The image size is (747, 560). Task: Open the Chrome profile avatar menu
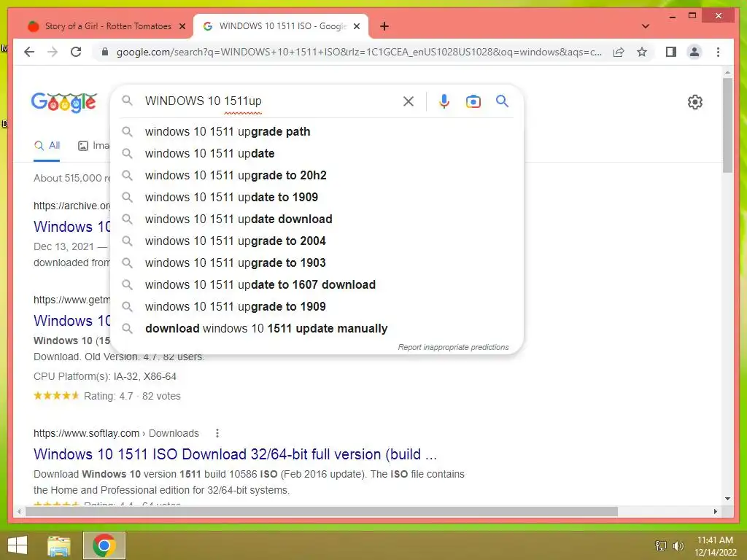pos(694,52)
